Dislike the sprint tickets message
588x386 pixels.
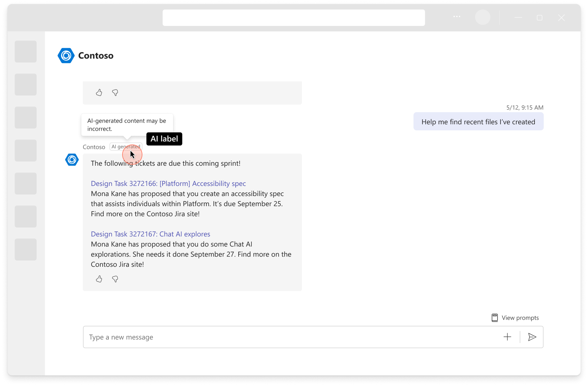coord(115,279)
